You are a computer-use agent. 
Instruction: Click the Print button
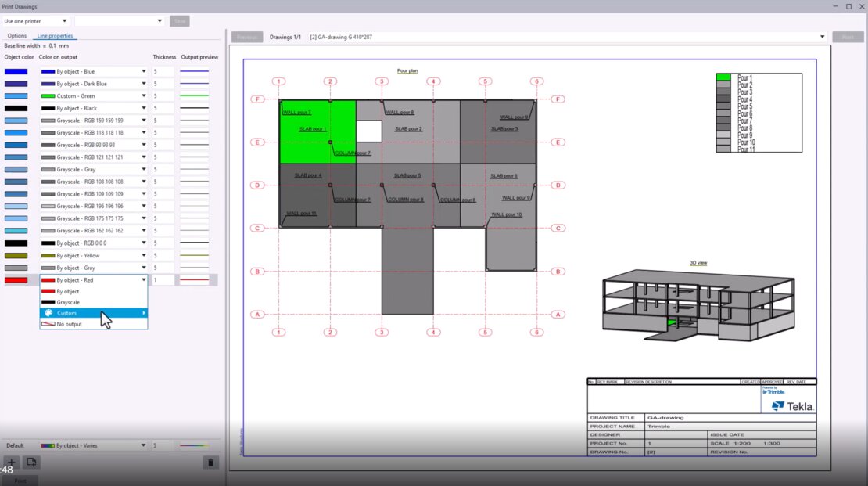coord(20,481)
